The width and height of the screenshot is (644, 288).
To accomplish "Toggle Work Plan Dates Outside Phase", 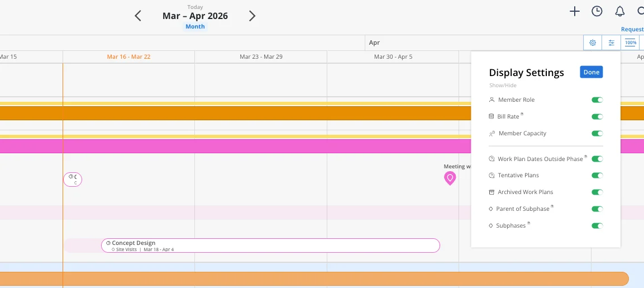I will (x=597, y=159).
